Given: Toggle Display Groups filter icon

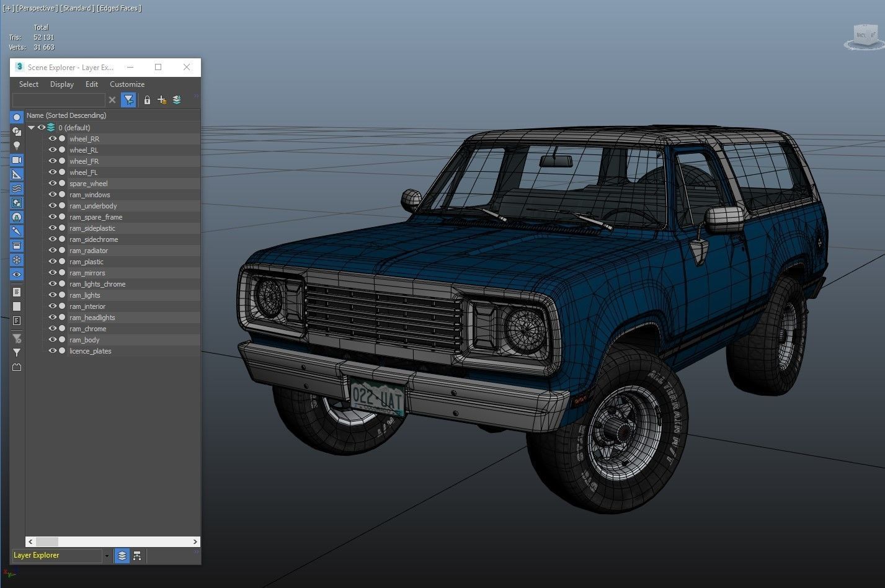Looking at the screenshot, I should (x=17, y=203).
